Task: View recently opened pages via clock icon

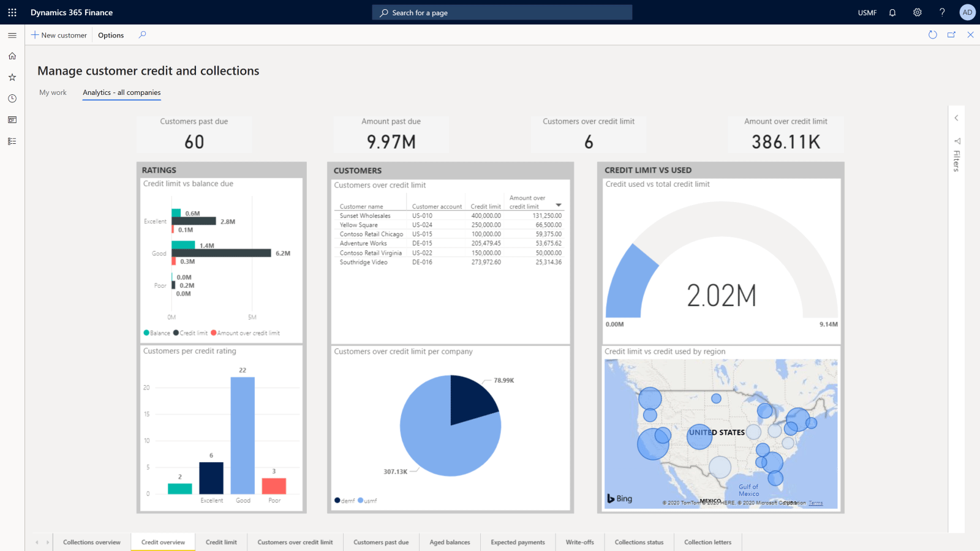Action: [12, 99]
